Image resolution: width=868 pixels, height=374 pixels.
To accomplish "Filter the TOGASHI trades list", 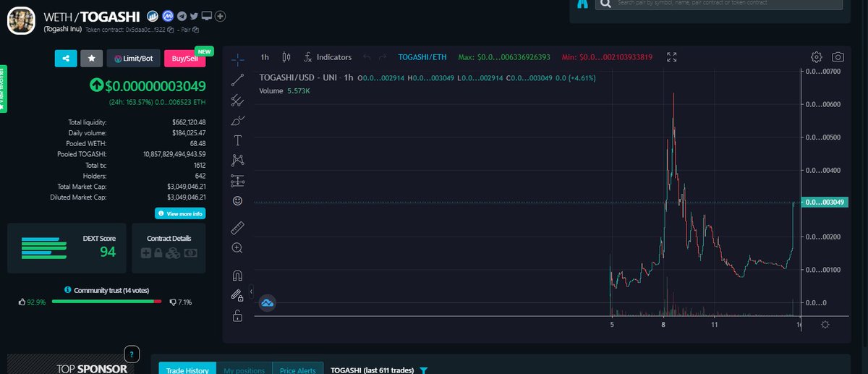I will [424, 370].
